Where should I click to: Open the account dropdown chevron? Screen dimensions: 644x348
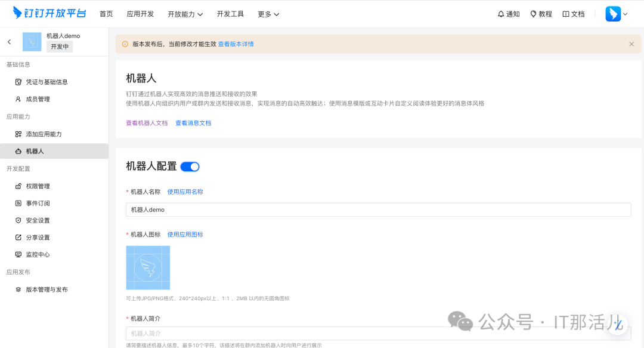click(x=625, y=14)
